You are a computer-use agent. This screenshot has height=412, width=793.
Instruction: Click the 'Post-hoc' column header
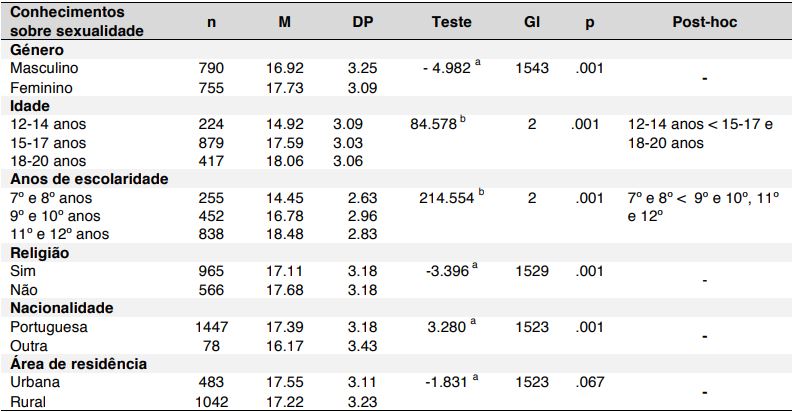[701, 21]
